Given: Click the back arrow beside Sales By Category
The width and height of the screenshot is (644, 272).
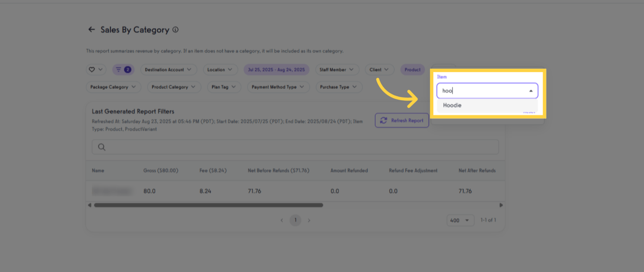Looking at the screenshot, I should (x=91, y=29).
